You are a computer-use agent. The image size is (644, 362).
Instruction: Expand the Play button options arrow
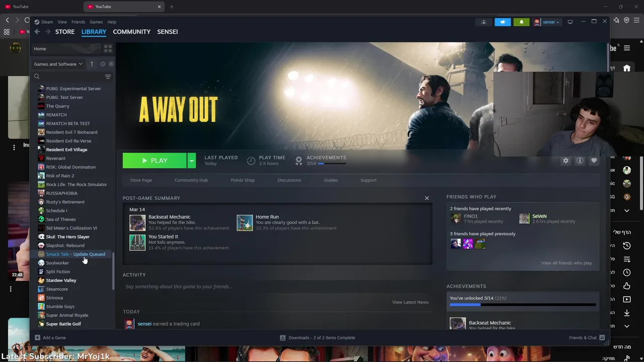pos(191,160)
